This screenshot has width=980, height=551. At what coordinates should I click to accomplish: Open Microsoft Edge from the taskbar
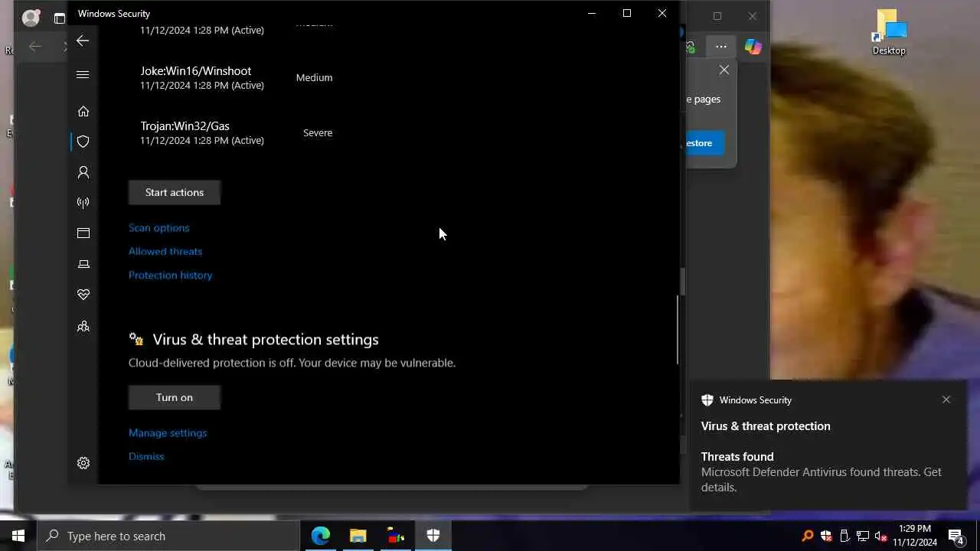coord(321,536)
